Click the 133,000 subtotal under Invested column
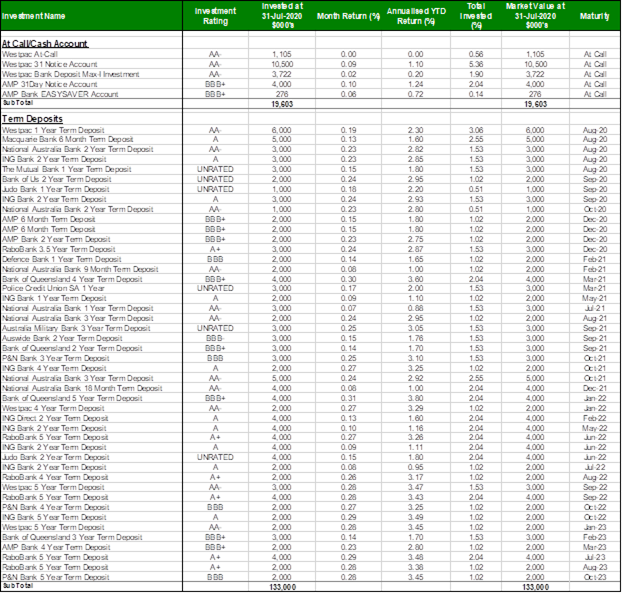Screen dimensions: 622x593 click(x=282, y=587)
